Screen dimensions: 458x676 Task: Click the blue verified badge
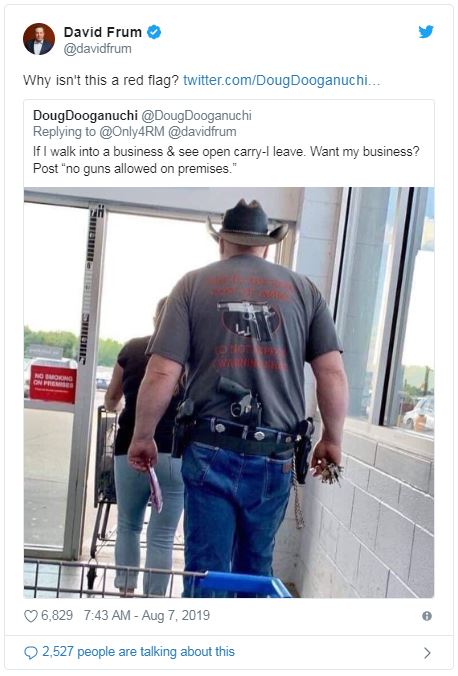pyautogui.click(x=154, y=32)
